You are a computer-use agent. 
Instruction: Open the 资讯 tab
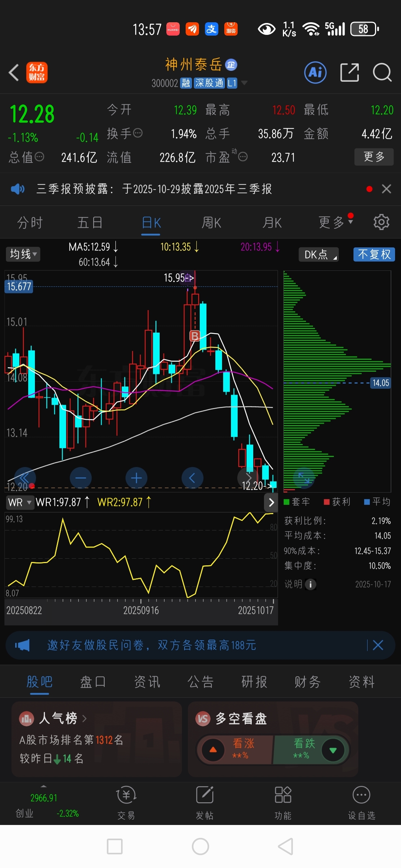[147, 682]
